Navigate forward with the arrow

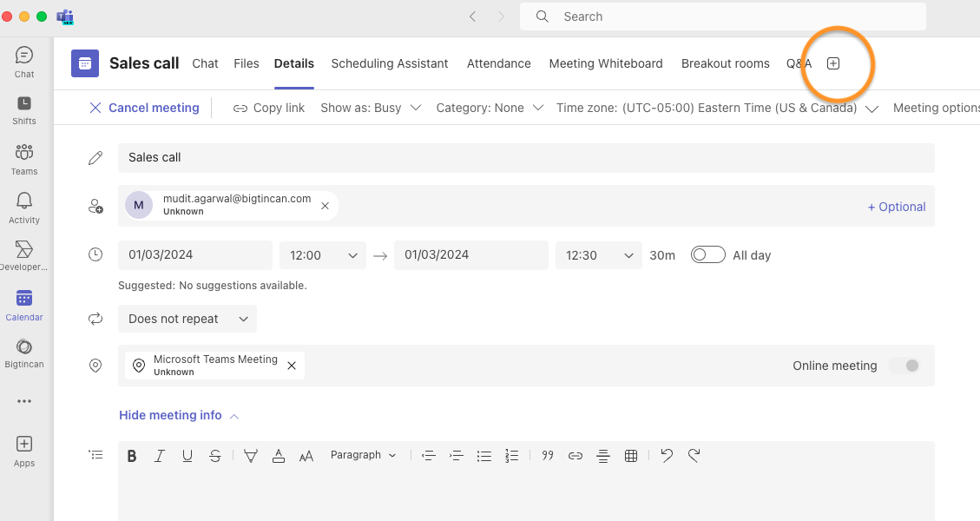pyautogui.click(x=501, y=16)
